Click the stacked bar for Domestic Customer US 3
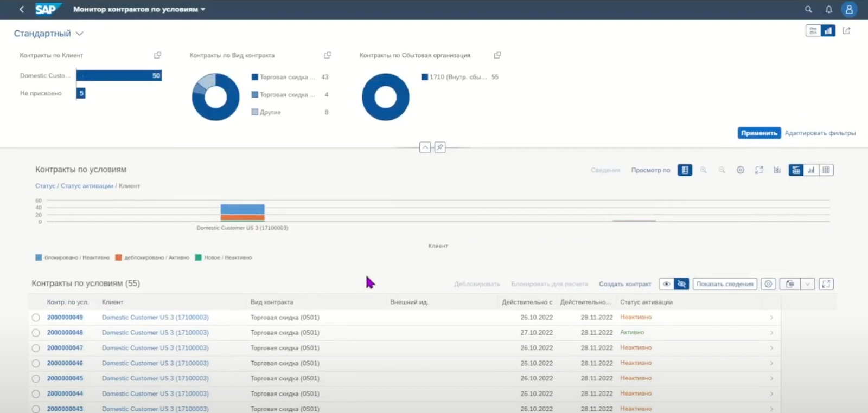Screen dimensions: 868x413 pos(242,212)
